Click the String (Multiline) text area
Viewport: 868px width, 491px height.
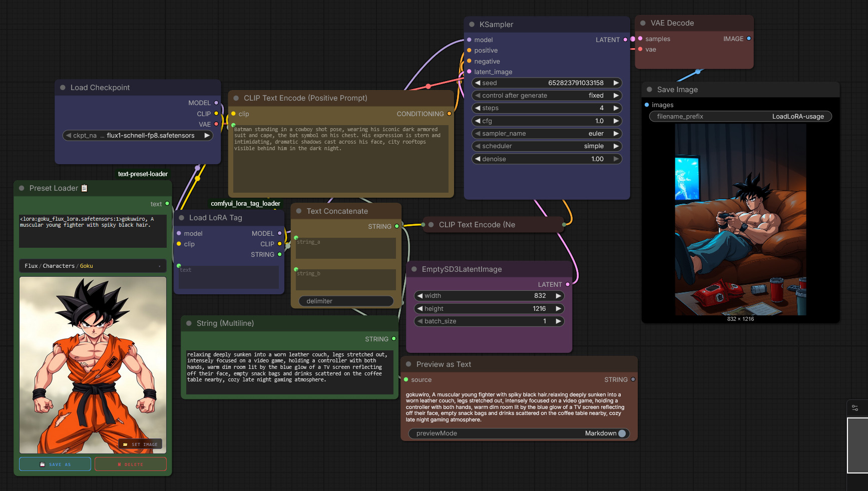[290, 372]
